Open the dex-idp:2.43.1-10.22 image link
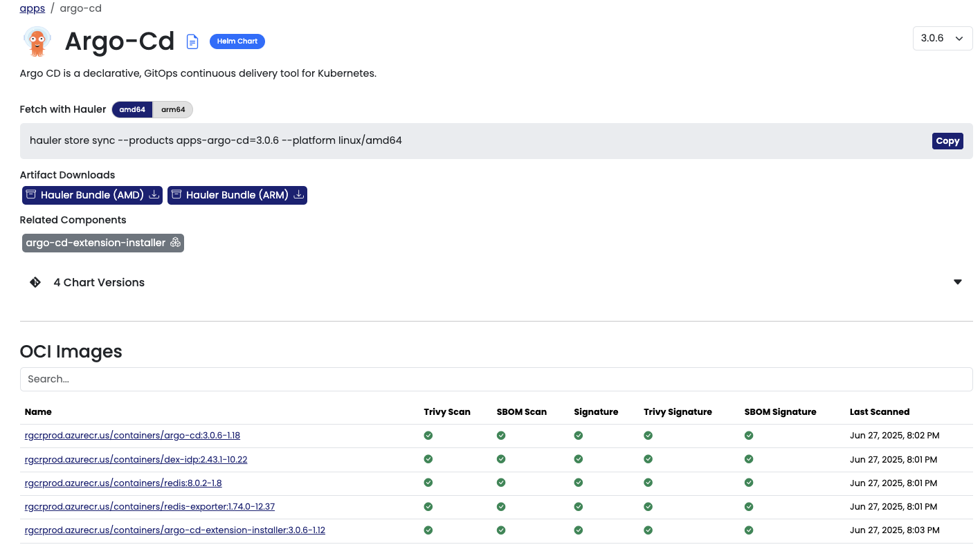Viewport: 980px width, 547px height. point(136,459)
